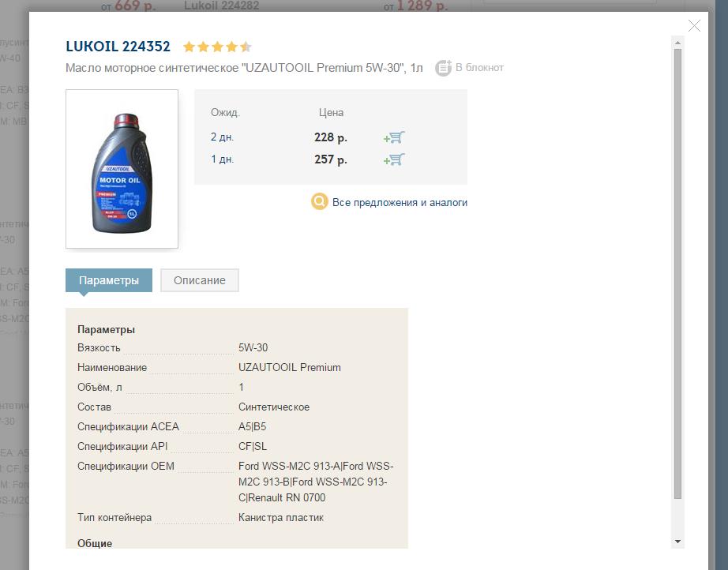This screenshot has width=728, height=570.
Task: Click the LUKOIL 224352 product title
Action: pos(118,47)
